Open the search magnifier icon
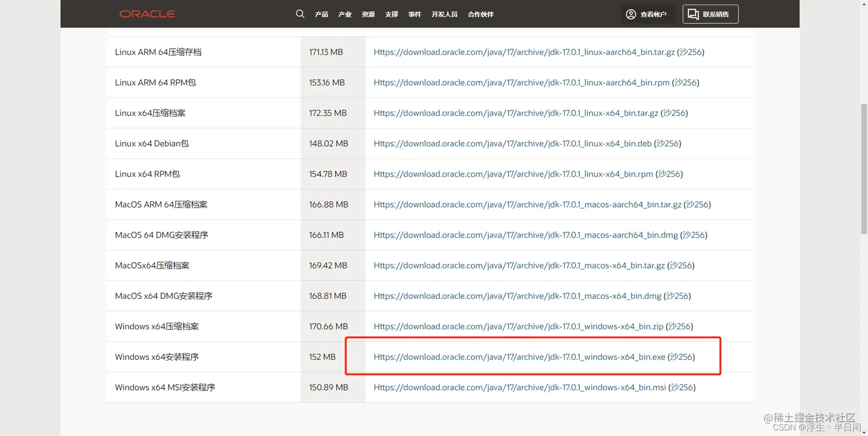 coord(300,14)
